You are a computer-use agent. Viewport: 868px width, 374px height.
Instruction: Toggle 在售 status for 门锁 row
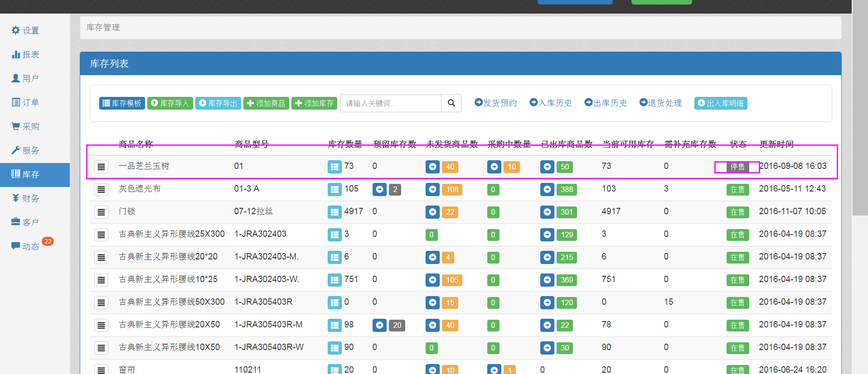pyautogui.click(x=737, y=212)
